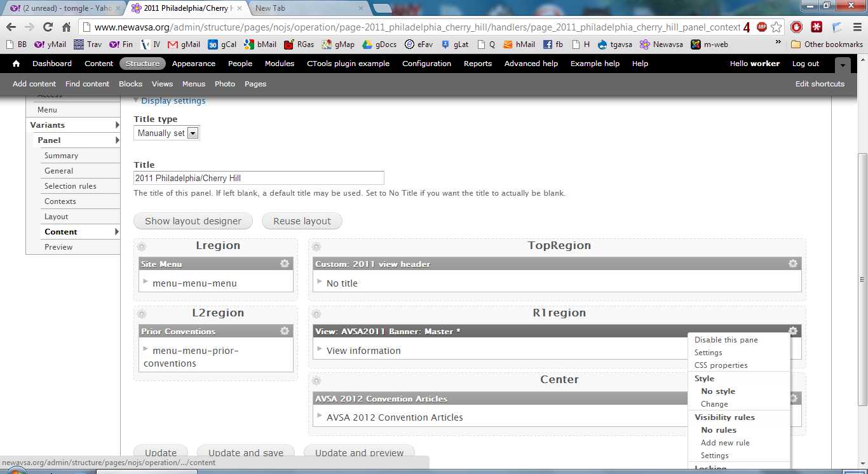Viewport: 868px width, 474px height.
Task: Open gear menu for Site Menu pane
Action: click(285, 264)
